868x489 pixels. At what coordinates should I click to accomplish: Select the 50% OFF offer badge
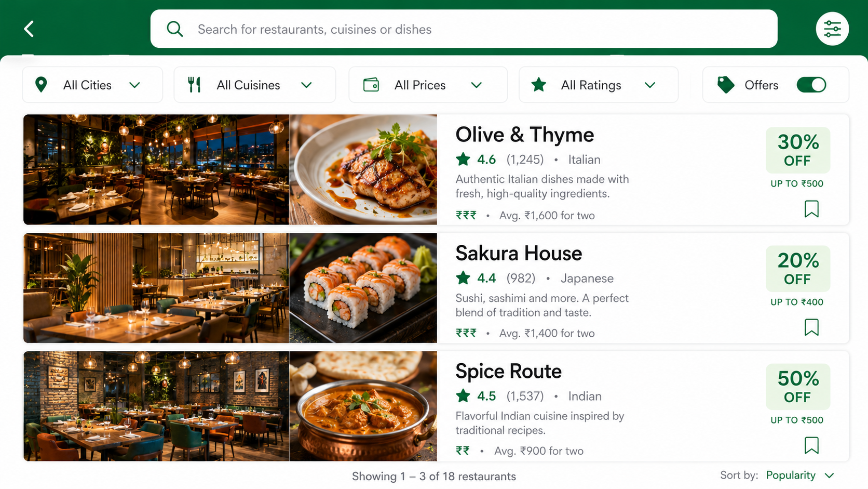click(798, 386)
